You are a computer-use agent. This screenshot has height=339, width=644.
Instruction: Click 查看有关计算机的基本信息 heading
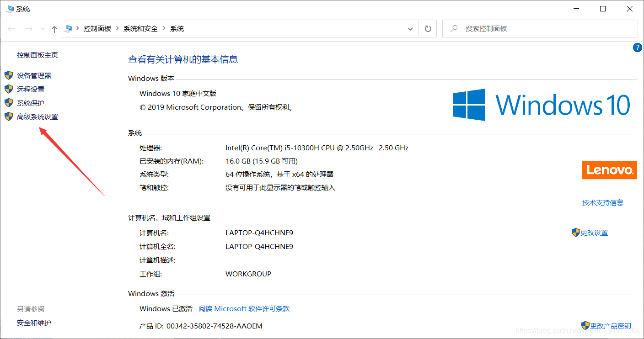183,59
